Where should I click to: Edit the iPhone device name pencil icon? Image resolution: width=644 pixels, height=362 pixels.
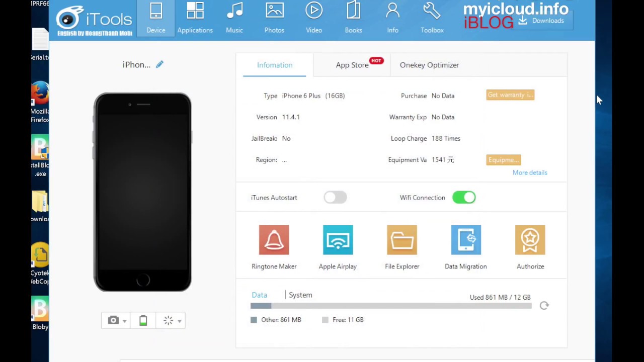(x=159, y=64)
